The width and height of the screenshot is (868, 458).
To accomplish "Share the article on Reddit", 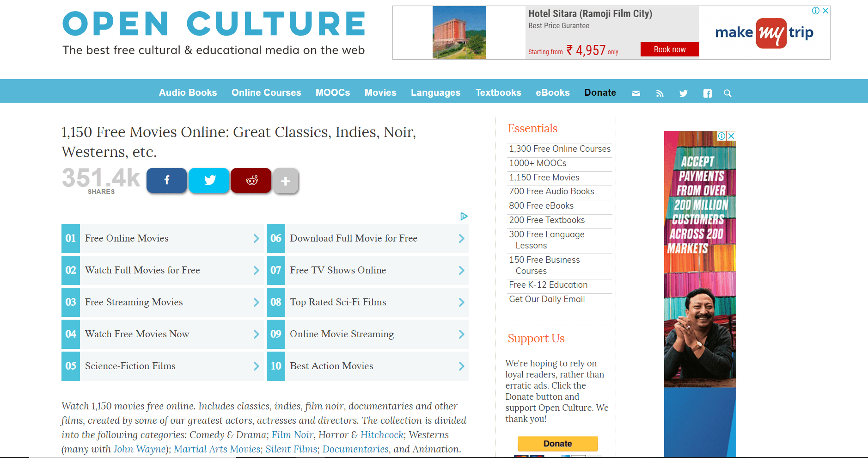I will (251, 180).
